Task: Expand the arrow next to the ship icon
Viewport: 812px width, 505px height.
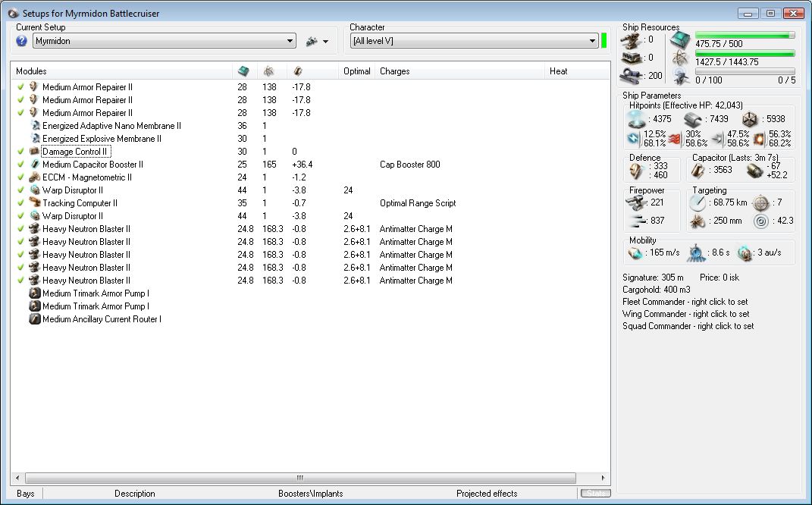Action: (x=325, y=42)
